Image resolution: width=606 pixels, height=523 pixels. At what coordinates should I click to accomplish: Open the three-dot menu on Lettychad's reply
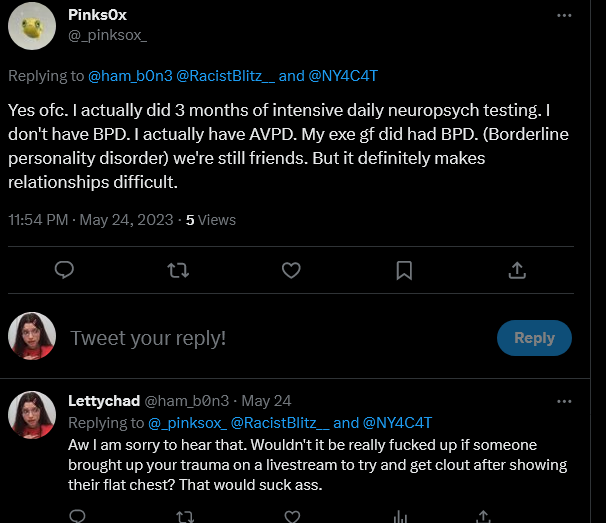click(x=564, y=401)
